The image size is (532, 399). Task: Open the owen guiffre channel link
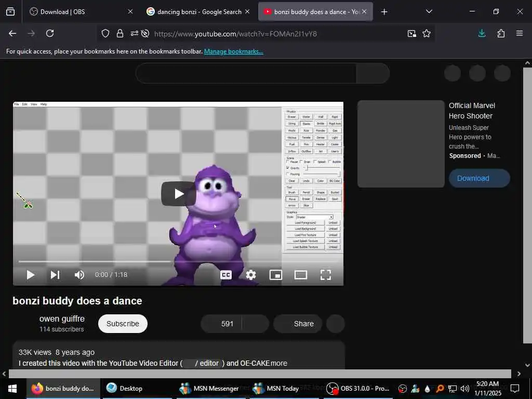pos(62,319)
